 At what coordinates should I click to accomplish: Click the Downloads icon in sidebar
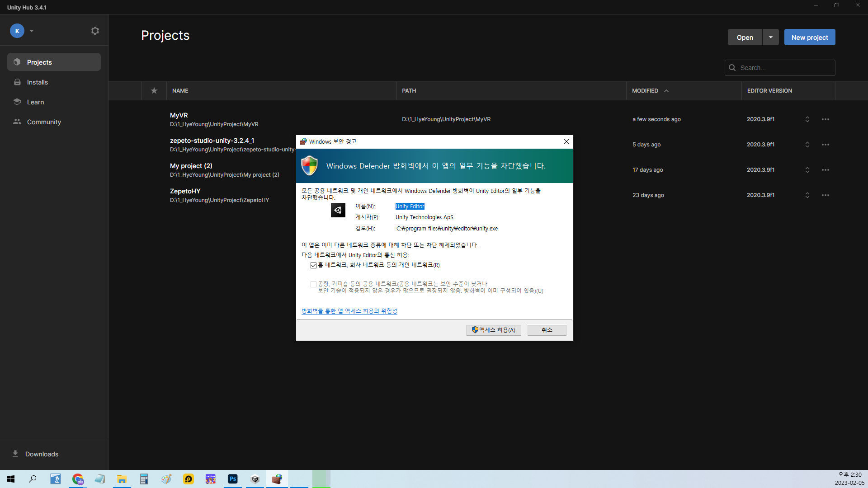pos(15,454)
